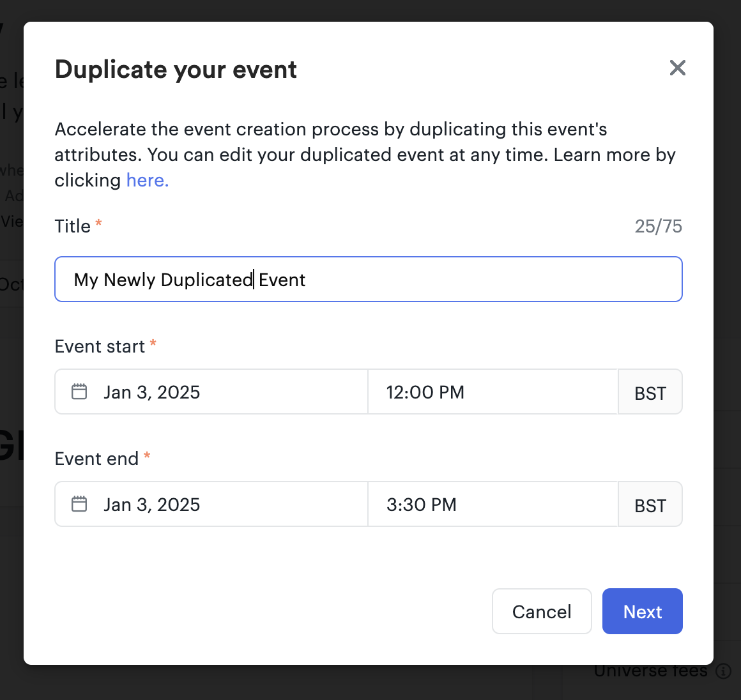Click the Title input field
Screen dimensions: 741x700
368,279
